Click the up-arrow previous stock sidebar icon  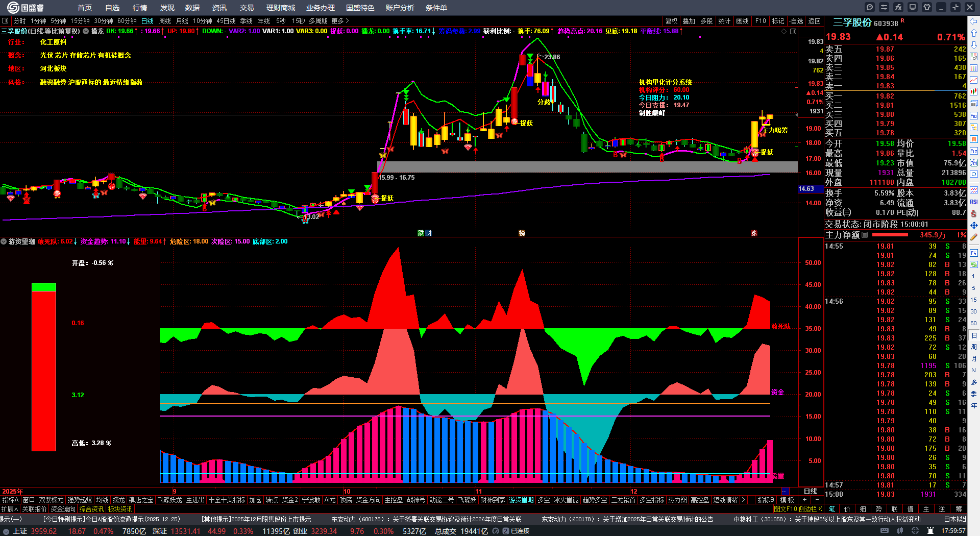(x=974, y=33)
